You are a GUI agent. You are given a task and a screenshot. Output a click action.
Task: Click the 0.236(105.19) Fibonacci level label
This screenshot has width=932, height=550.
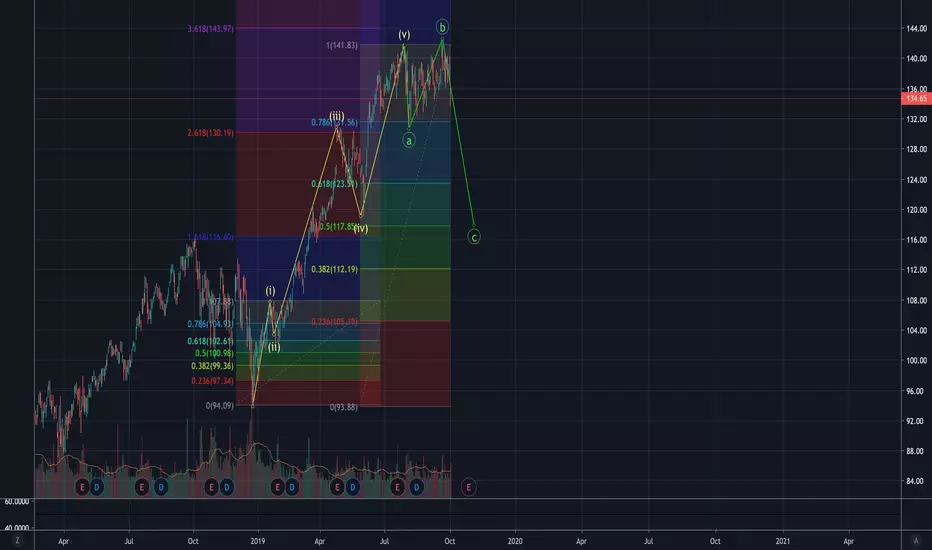[x=335, y=322]
